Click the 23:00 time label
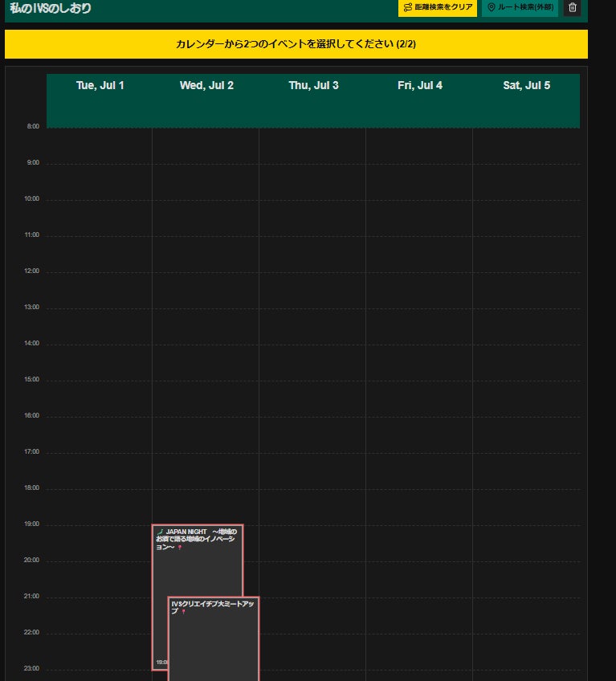 coord(31,668)
